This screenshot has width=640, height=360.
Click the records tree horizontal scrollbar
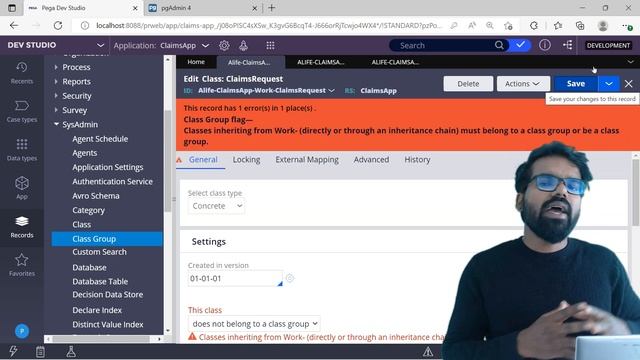(x=102, y=339)
